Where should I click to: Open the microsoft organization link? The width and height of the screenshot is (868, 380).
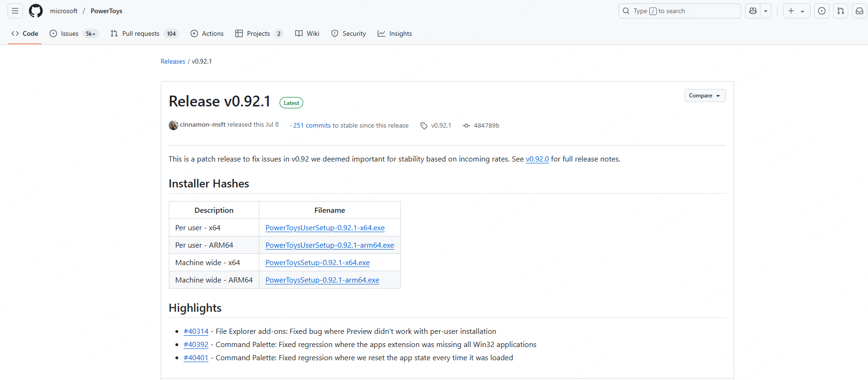[64, 11]
